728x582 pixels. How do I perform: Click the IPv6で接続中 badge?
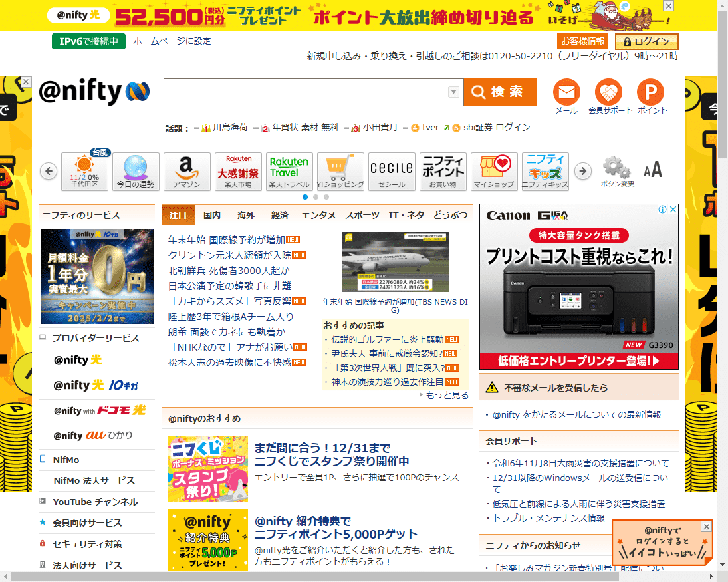click(88, 41)
